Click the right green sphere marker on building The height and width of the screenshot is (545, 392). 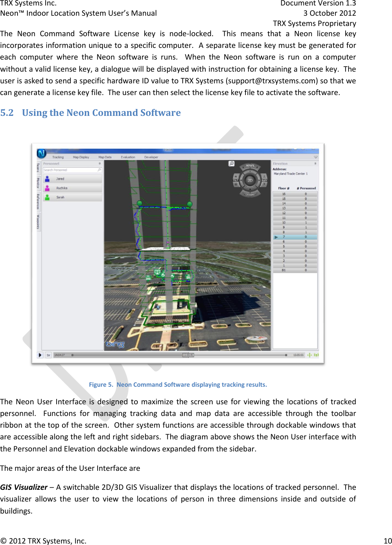click(189, 204)
